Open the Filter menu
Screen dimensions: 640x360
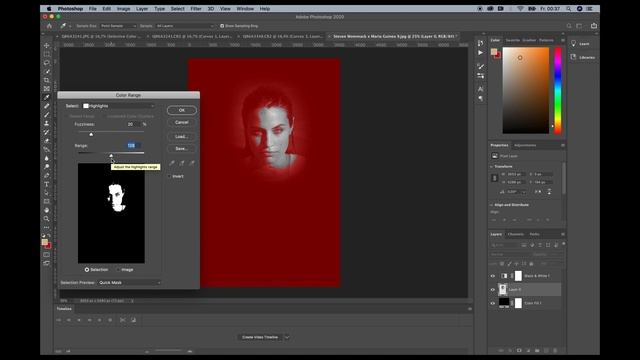(x=196, y=9)
